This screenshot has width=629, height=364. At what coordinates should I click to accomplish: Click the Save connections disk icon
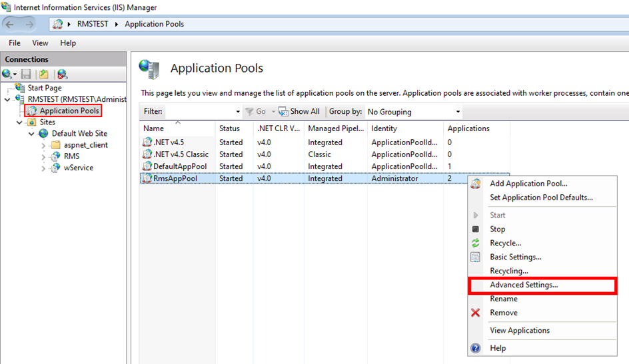pyautogui.click(x=26, y=74)
